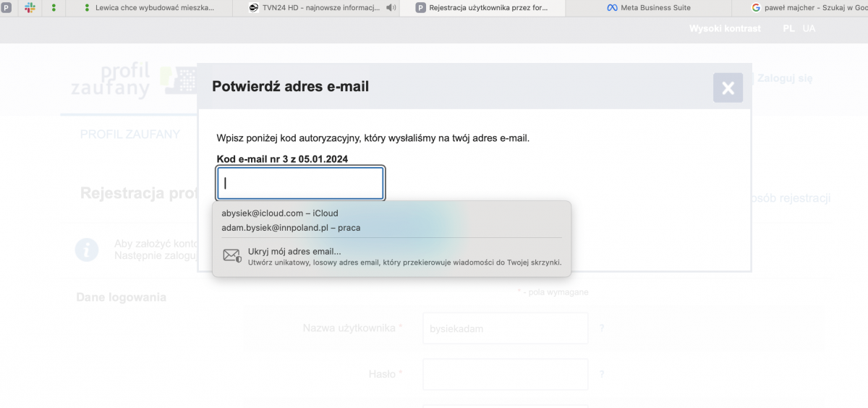Click the blue info circle icon
Image resolution: width=868 pixels, height=408 pixels.
(87, 250)
